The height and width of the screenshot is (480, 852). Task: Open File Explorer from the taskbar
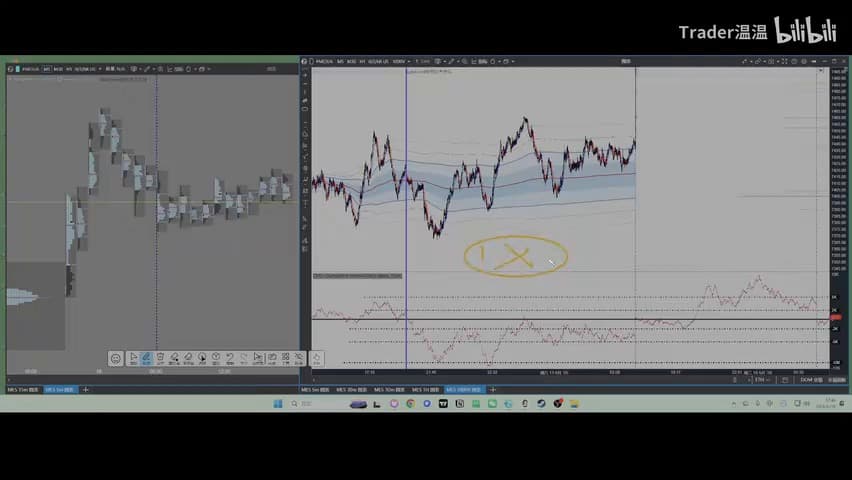tap(573, 403)
